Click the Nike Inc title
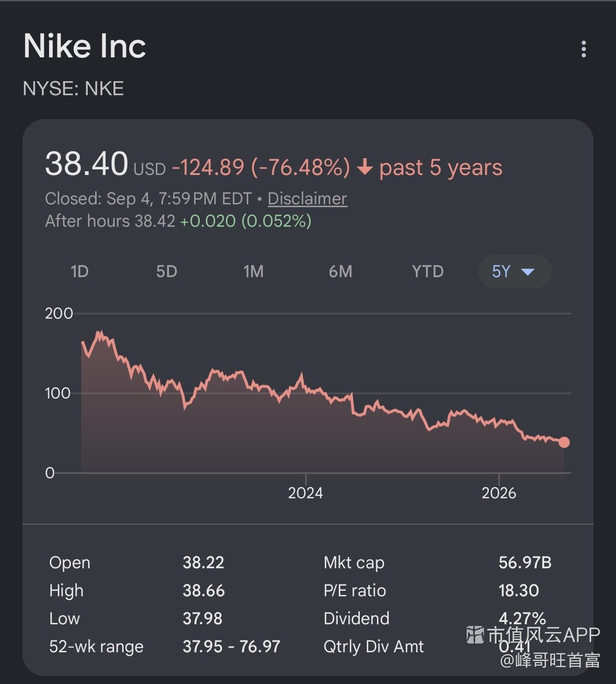 [x=84, y=46]
